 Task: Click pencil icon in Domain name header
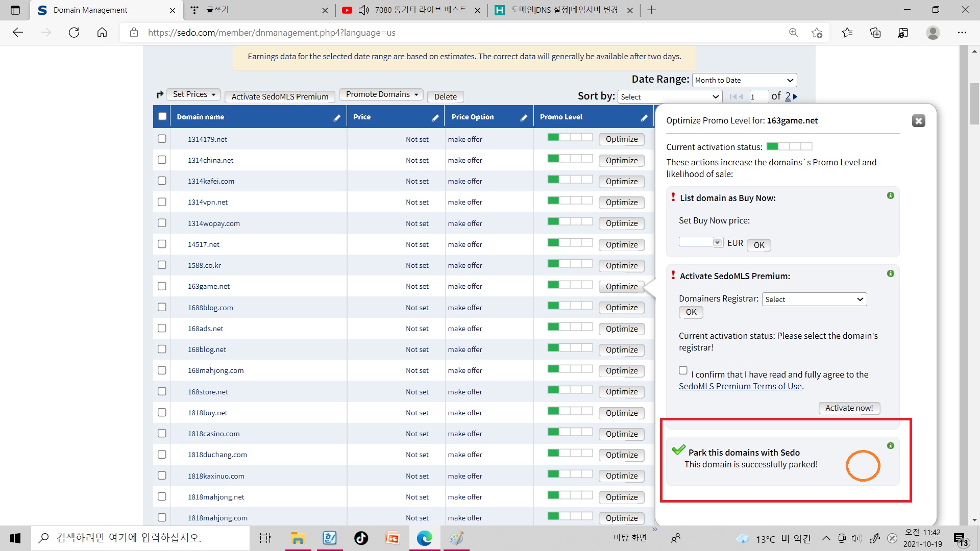point(337,118)
